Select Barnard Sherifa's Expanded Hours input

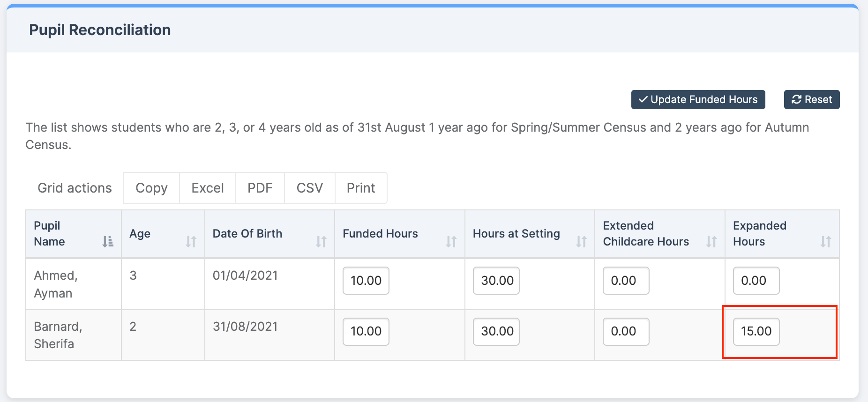click(x=756, y=331)
